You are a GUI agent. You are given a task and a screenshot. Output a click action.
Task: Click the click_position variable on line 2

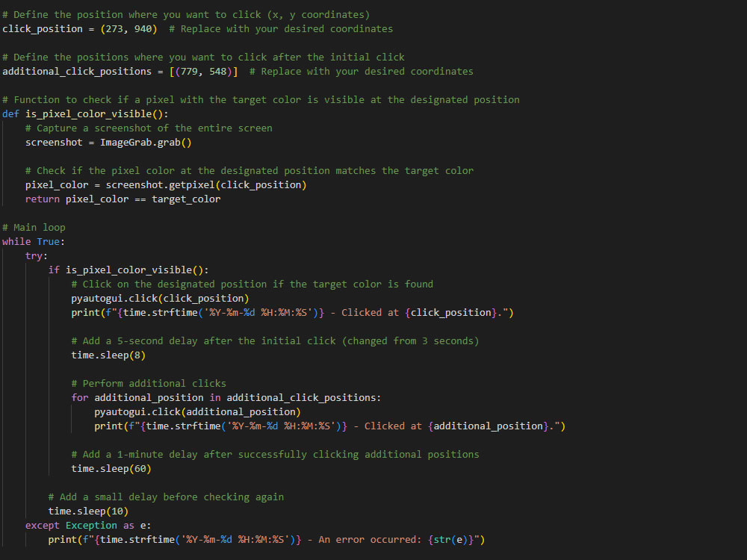(x=42, y=28)
